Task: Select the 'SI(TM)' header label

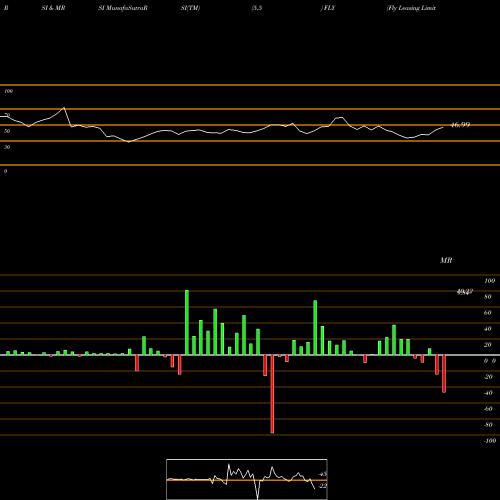Action: point(190,8)
